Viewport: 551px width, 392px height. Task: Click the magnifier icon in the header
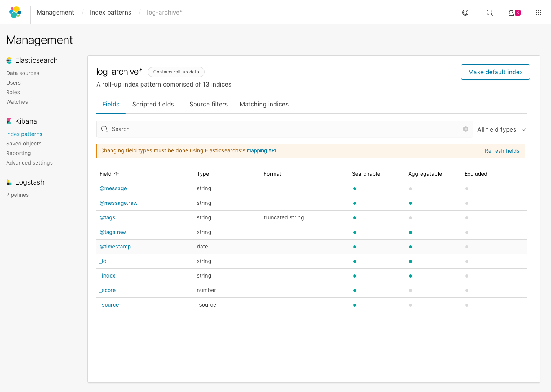pos(490,13)
